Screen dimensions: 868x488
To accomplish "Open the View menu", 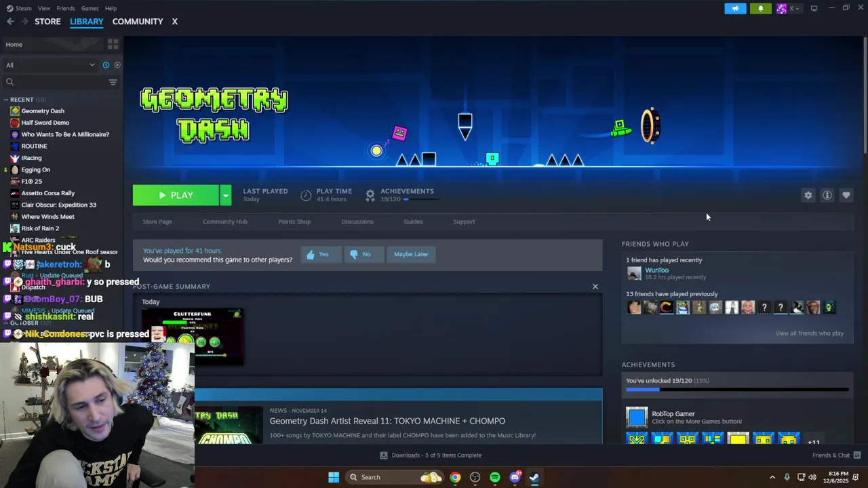I will pyautogui.click(x=44, y=8).
